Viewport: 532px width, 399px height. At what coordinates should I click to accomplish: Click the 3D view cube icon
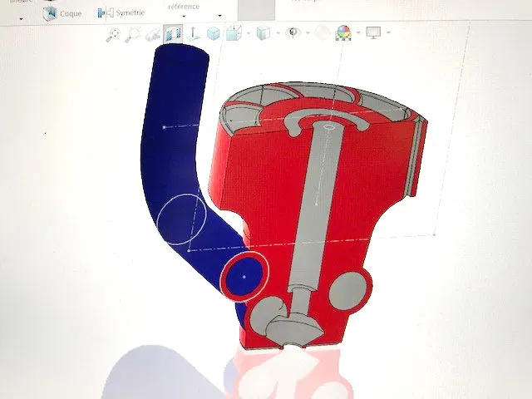pos(213,33)
